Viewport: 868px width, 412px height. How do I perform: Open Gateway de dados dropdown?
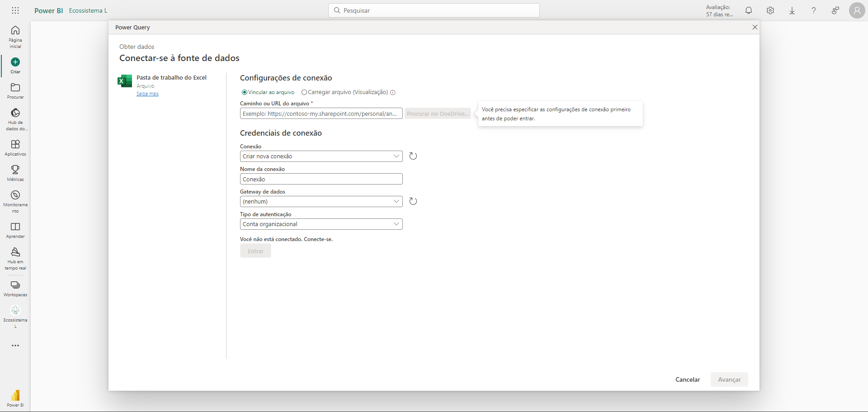click(321, 201)
